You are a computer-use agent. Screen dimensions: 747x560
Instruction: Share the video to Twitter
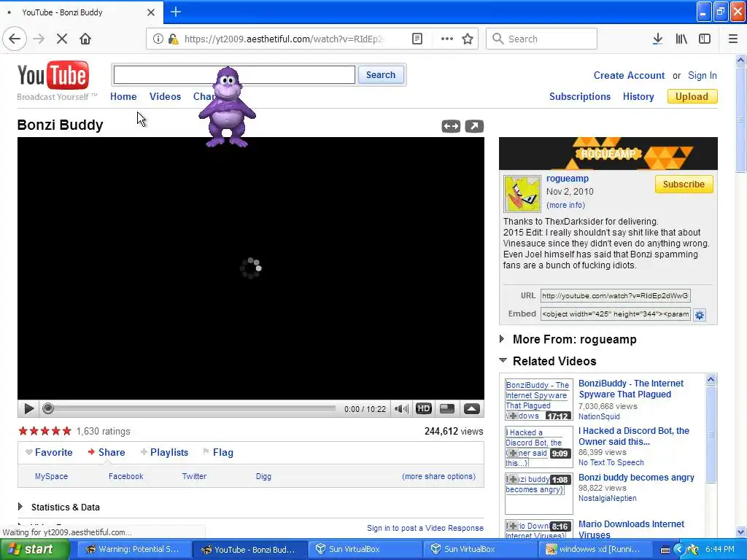[194, 476]
